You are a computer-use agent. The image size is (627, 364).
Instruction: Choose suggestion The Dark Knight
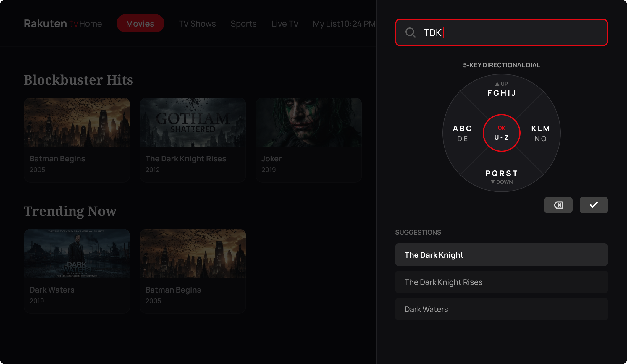pos(502,255)
